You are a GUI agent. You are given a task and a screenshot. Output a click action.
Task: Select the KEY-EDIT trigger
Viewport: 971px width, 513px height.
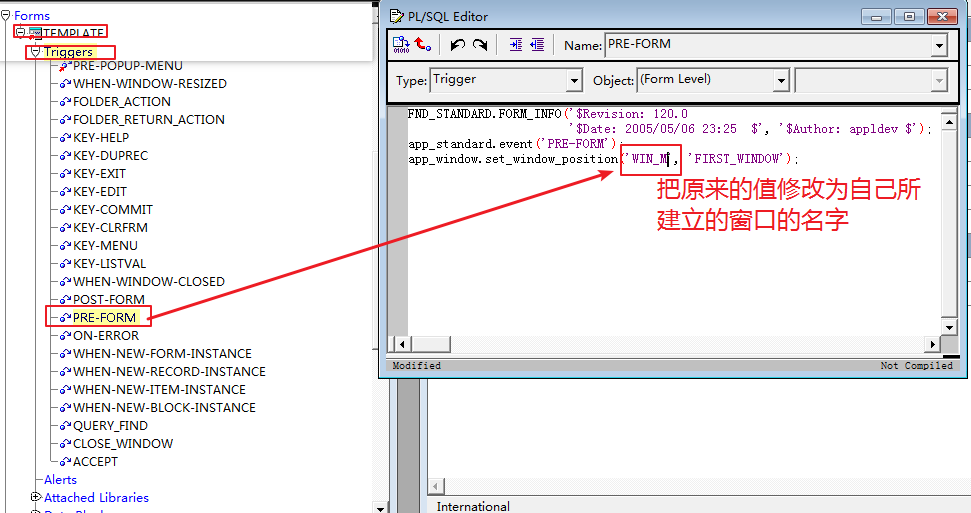pos(100,191)
